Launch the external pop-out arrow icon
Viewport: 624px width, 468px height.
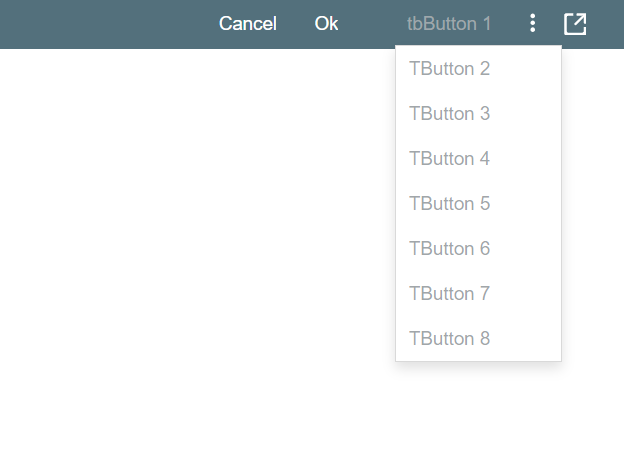point(575,24)
